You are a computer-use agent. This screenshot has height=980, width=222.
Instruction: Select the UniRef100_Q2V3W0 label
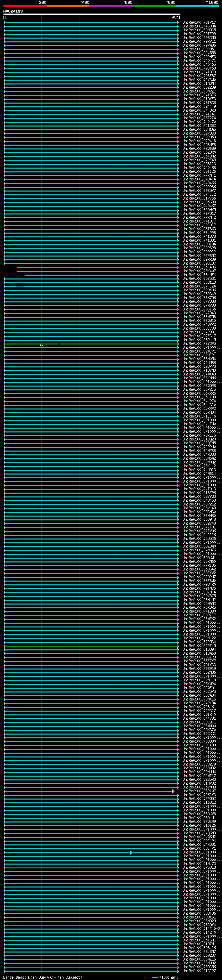(x=199, y=80)
